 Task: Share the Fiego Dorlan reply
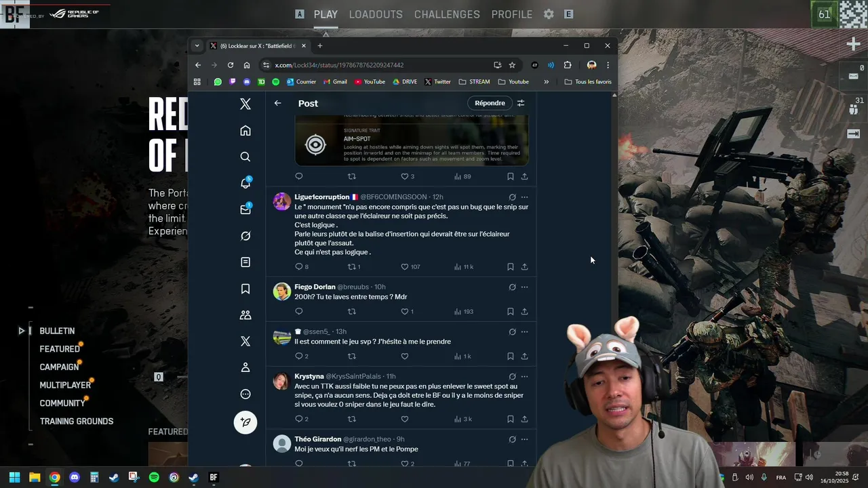click(524, 312)
